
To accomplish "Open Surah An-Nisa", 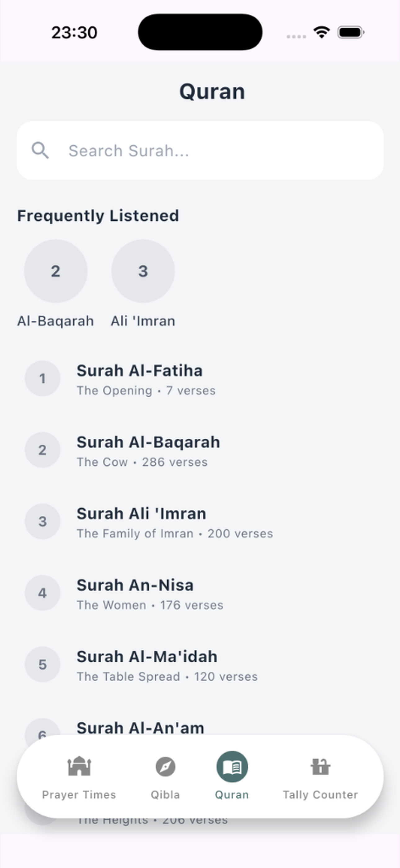I will (200, 593).
